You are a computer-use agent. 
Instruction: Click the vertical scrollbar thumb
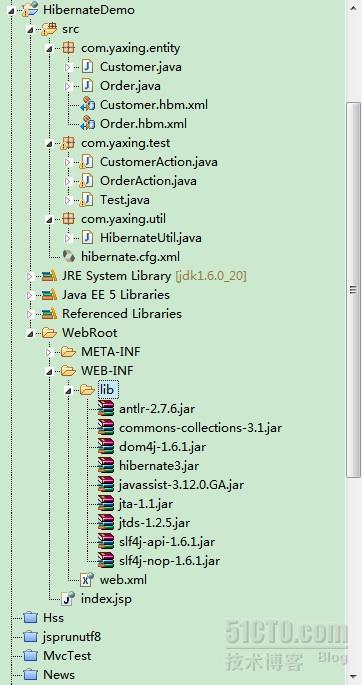(353, 290)
